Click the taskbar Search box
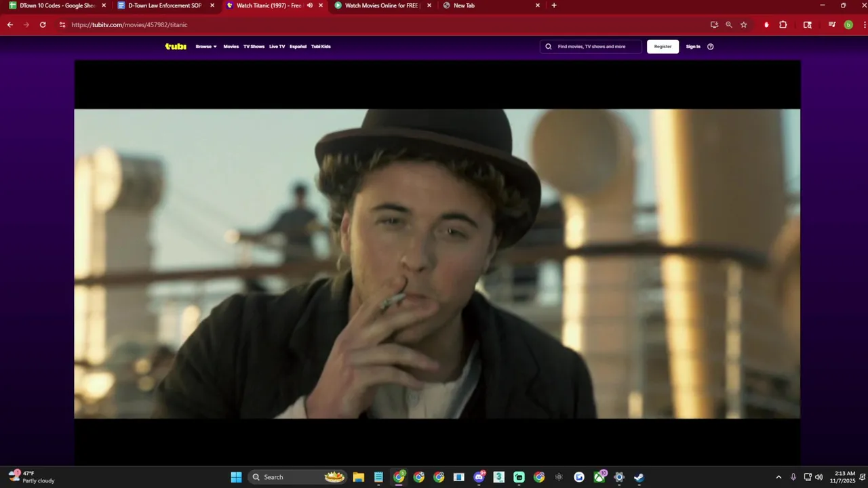This screenshot has width=868, height=488. pyautogui.click(x=297, y=477)
